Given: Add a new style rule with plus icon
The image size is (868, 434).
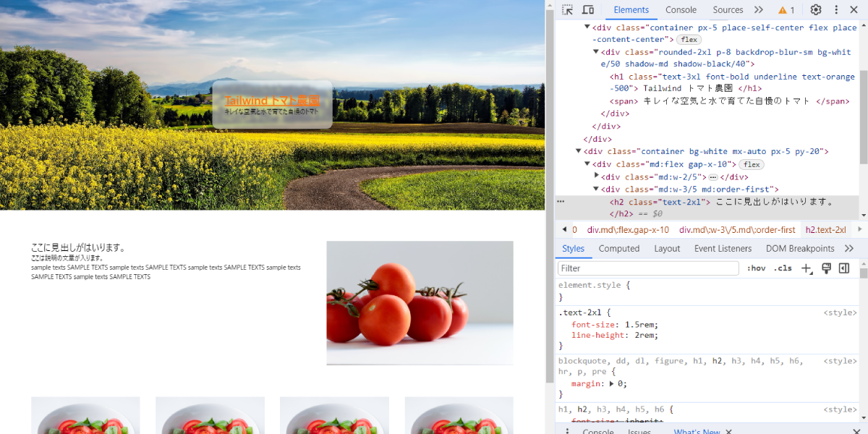Looking at the screenshot, I should click(x=807, y=268).
